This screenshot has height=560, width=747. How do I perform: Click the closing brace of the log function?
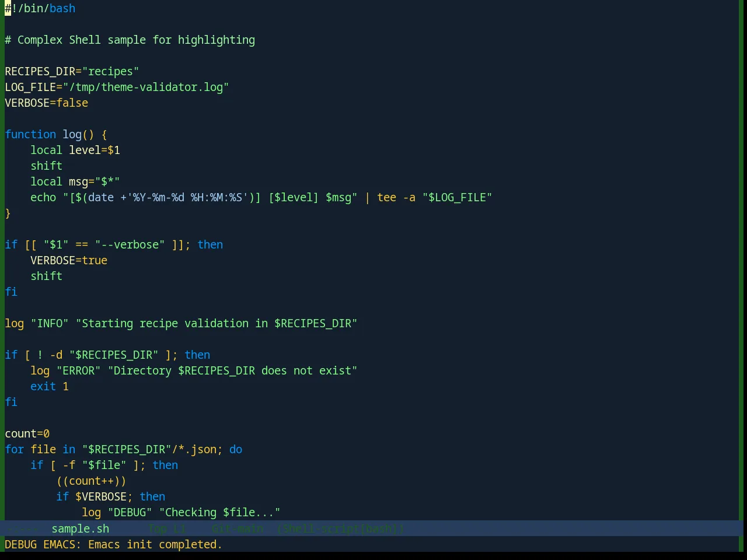tap(8, 213)
